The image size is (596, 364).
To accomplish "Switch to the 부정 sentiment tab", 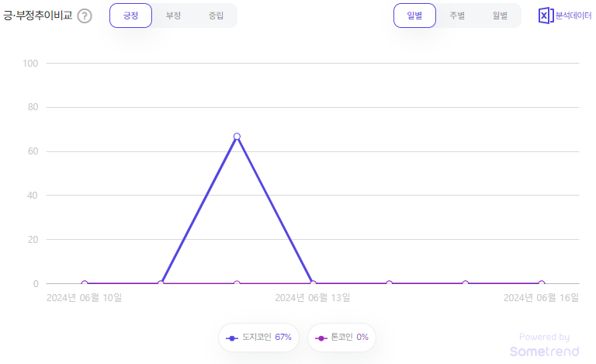I will click(173, 16).
